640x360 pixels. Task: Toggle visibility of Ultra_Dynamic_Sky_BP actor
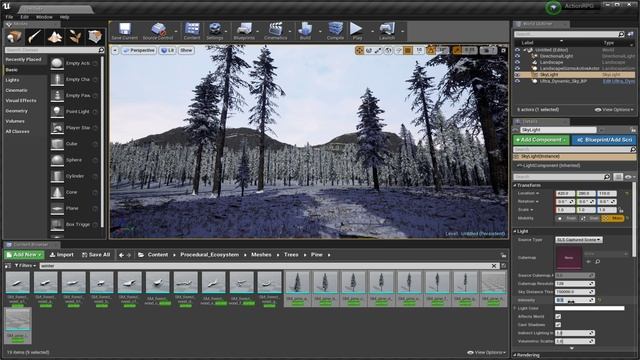click(x=517, y=81)
